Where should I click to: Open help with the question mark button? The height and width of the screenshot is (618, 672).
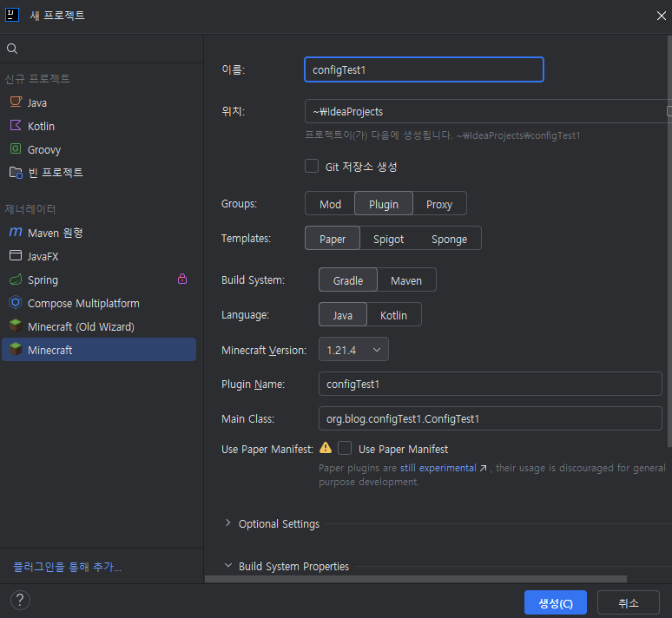(20, 601)
